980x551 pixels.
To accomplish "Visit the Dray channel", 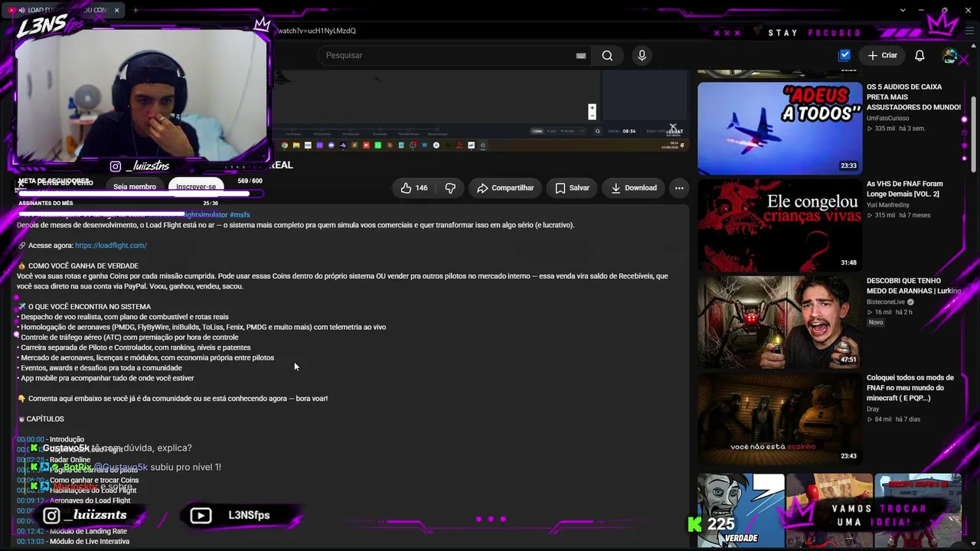I will pos(873,409).
